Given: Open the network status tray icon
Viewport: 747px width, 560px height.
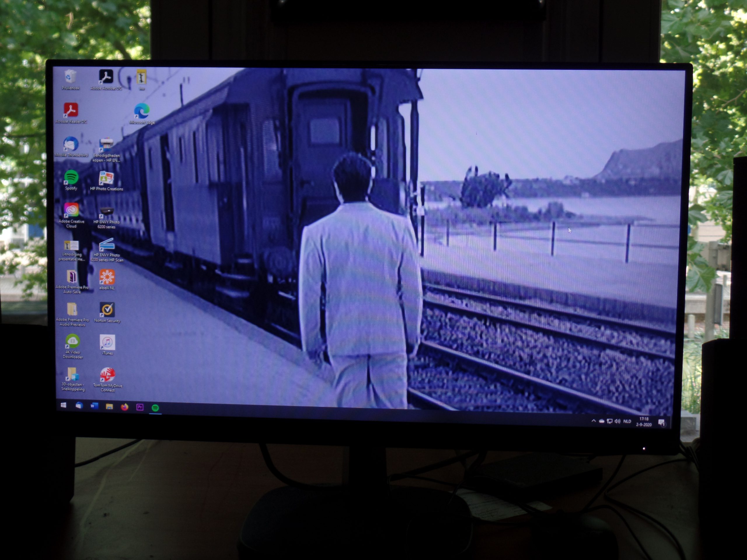Looking at the screenshot, I should click(x=610, y=421).
